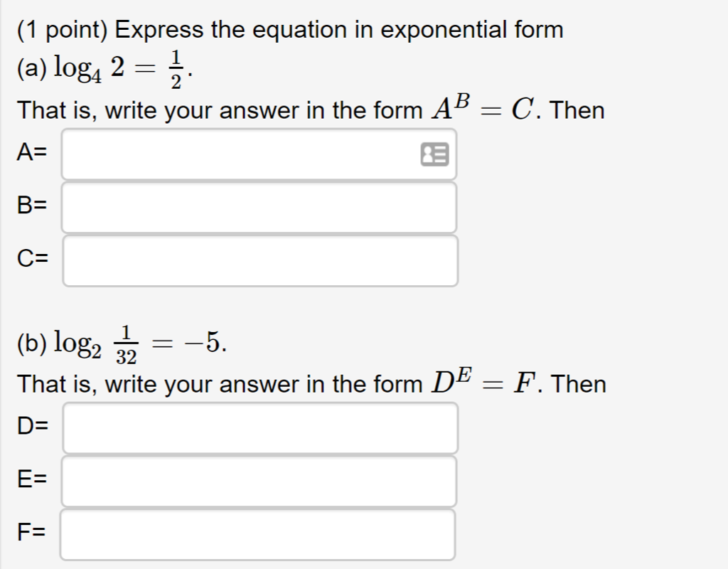
Task: Click inside the F= answer box
Action: tap(249, 536)
